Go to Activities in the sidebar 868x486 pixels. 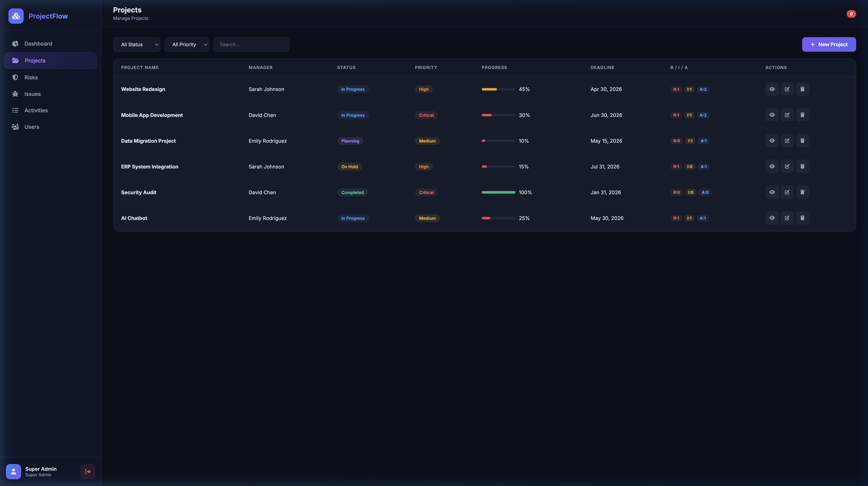coord(36,110)
